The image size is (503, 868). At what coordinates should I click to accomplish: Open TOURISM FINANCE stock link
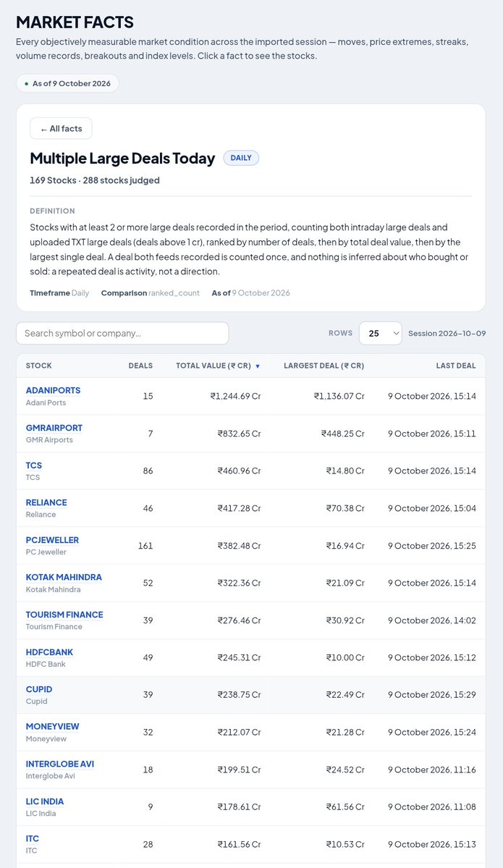[64, 615]
